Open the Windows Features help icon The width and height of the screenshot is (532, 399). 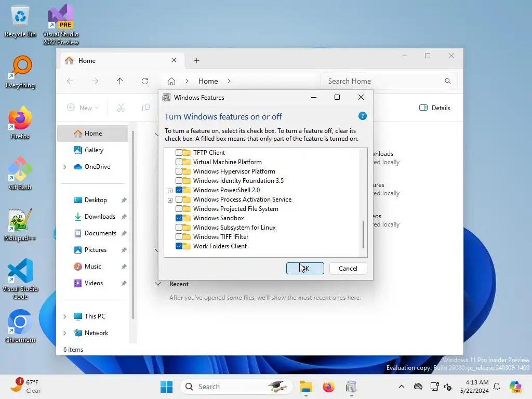pos(362,116)
